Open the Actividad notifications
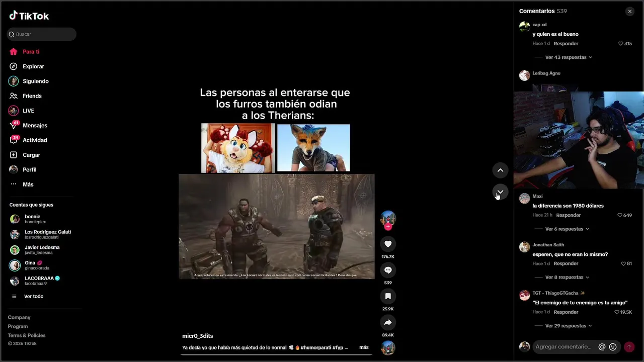644x362 pixels. 35,140
